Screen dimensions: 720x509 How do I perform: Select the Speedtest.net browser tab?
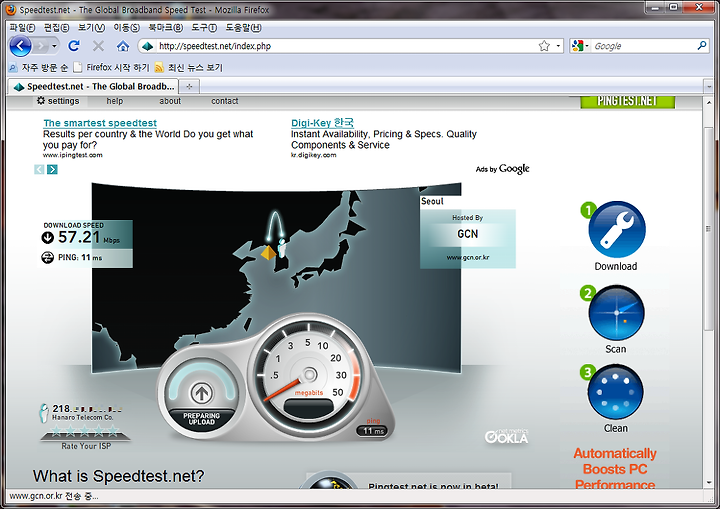click(94, 86)
